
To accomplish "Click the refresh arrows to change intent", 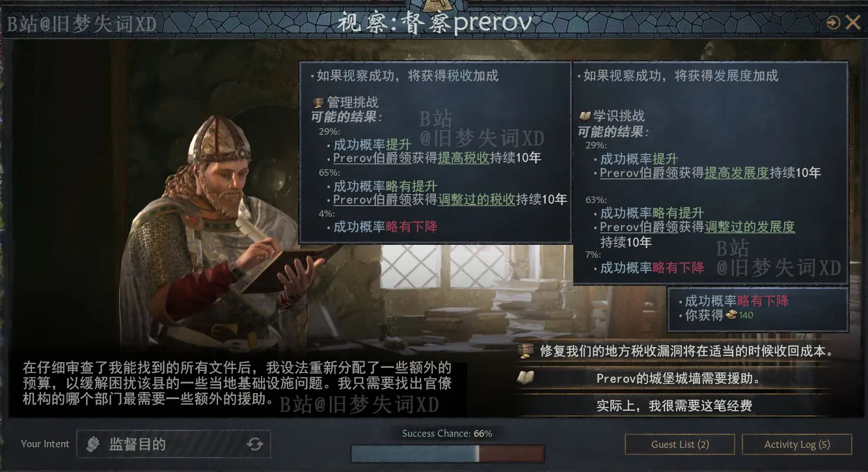I will coord(254,444).
